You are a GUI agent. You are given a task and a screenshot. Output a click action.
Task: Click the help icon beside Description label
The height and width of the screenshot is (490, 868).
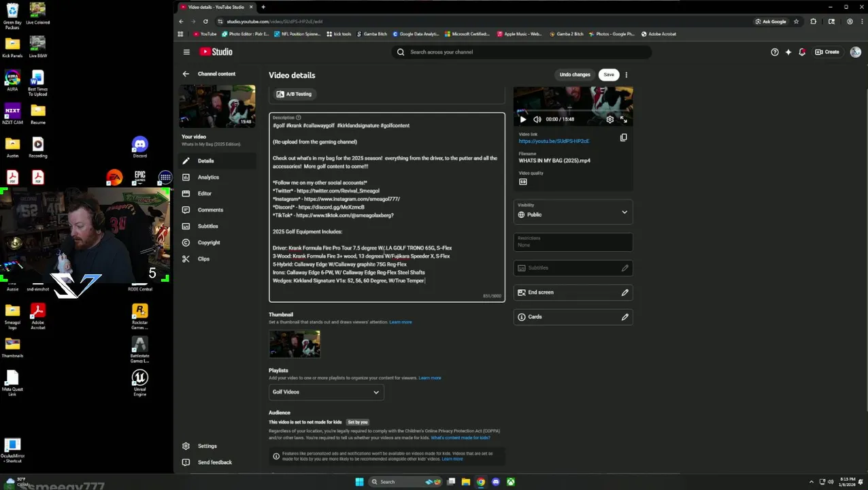pos(298,117)
